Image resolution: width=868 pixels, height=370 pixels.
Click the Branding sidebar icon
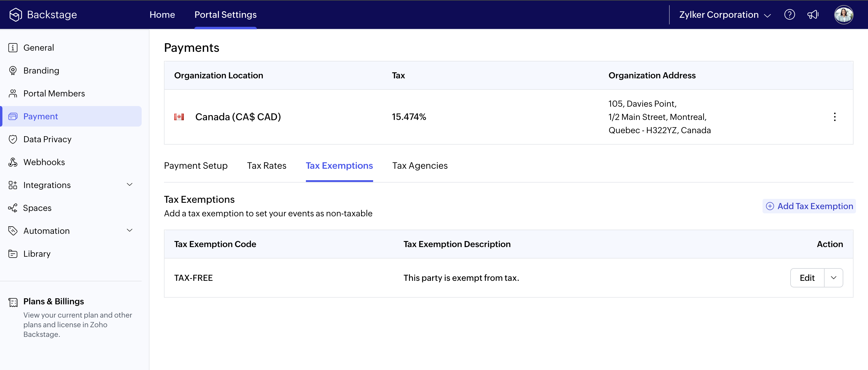pyautogui.click(x=13, y=71)
